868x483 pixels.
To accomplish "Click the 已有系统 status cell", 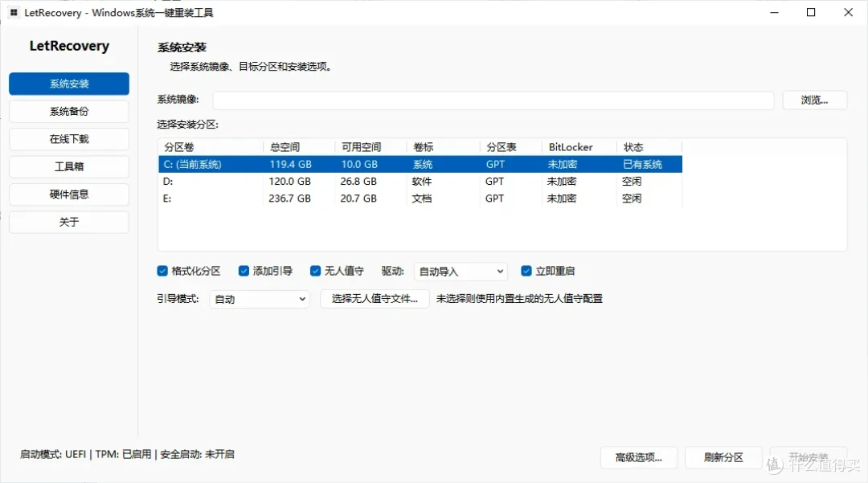I will click(x=643, y=164).
